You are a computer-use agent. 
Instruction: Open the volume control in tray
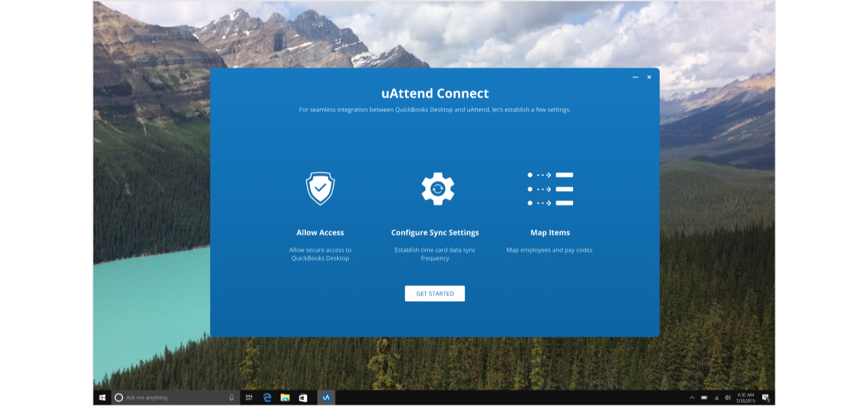[727, 398]
